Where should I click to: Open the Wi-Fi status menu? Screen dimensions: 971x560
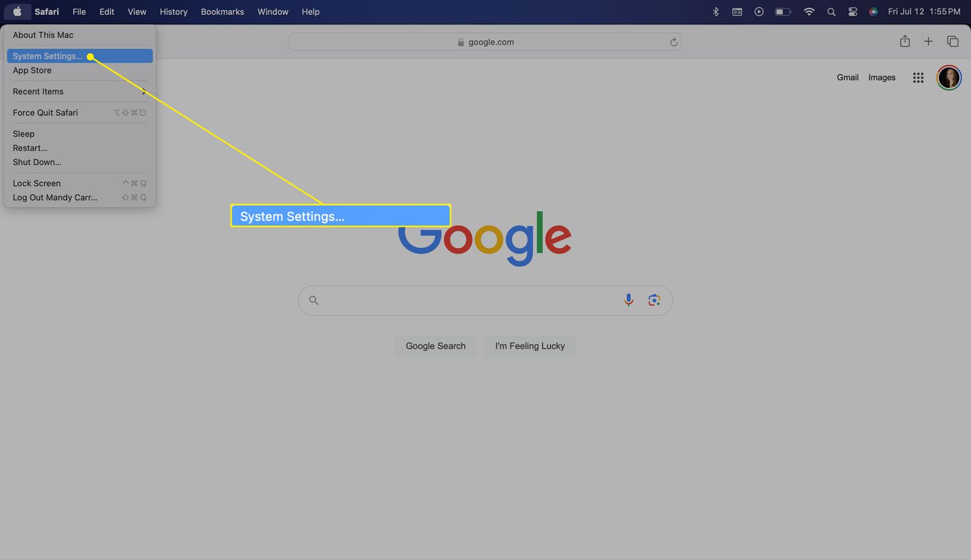pyautogui.click(x=809, y=12)
